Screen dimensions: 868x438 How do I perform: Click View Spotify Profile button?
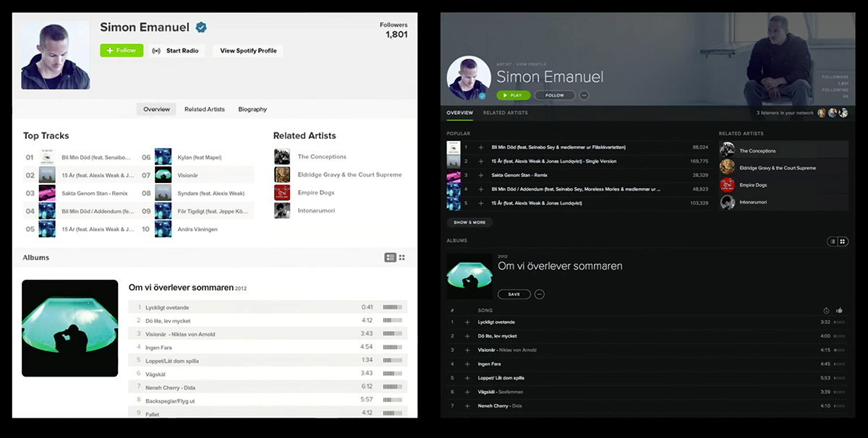(x=248, y=51)
